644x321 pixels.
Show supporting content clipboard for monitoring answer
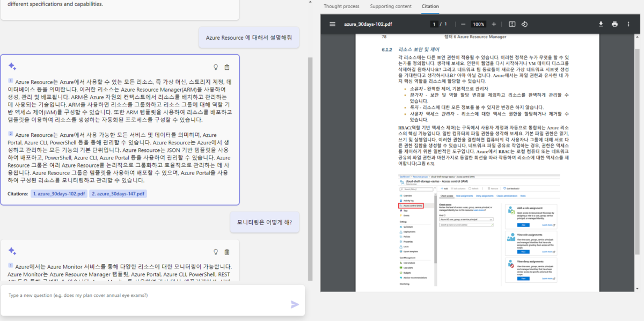[227, 252]
